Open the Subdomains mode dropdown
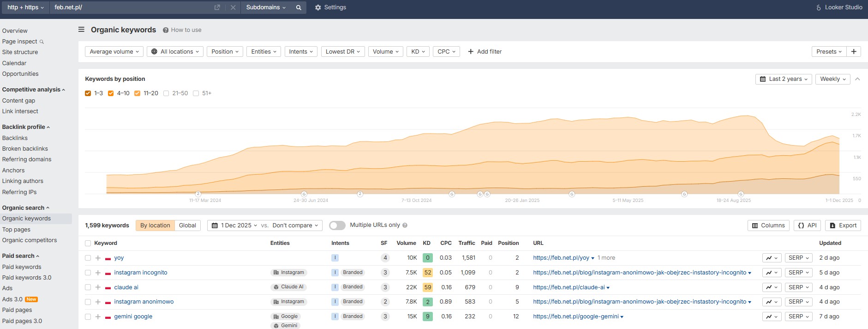Image resolution: width=868 pixels, height=329 pixels. coord(266,7)
